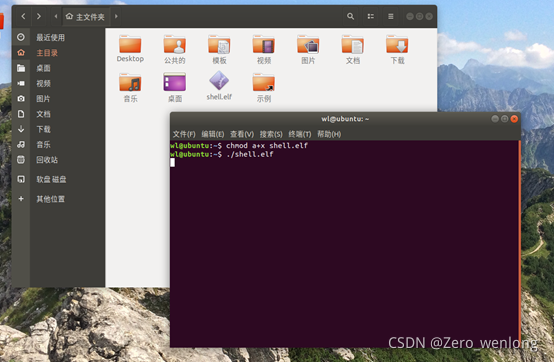554x362 pixels.
Task: Select the purple 桌面 folder icon
Action: pyautogui.click(x=175, y=82)
